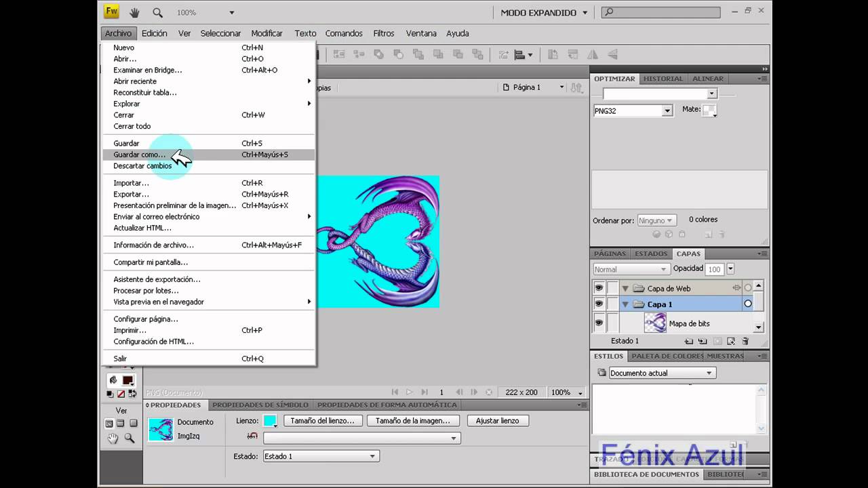868x488 pixels.
Task: Choose Exportar… from Archivo menu
Action: [208, 195]
